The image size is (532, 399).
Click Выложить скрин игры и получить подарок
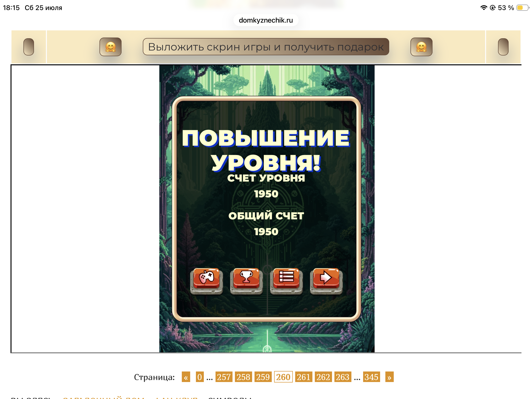click(x=266, y=47)
